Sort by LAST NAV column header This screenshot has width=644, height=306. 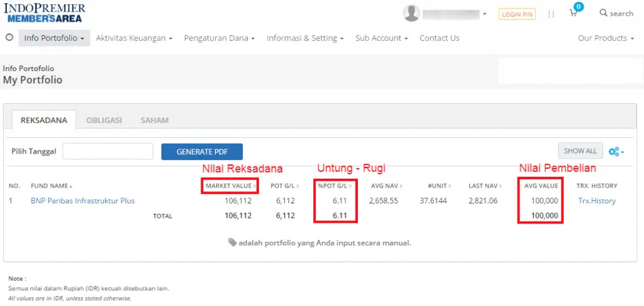coord(486,186)
